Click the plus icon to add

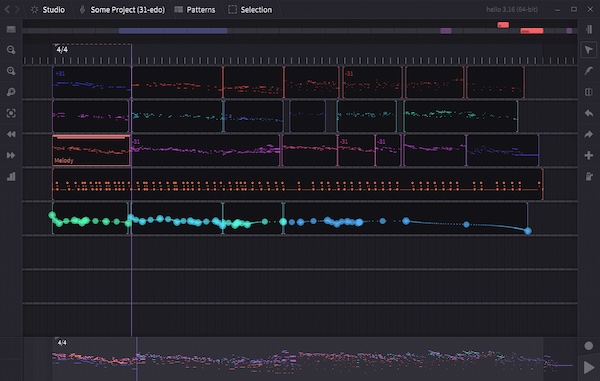(589, 155)
